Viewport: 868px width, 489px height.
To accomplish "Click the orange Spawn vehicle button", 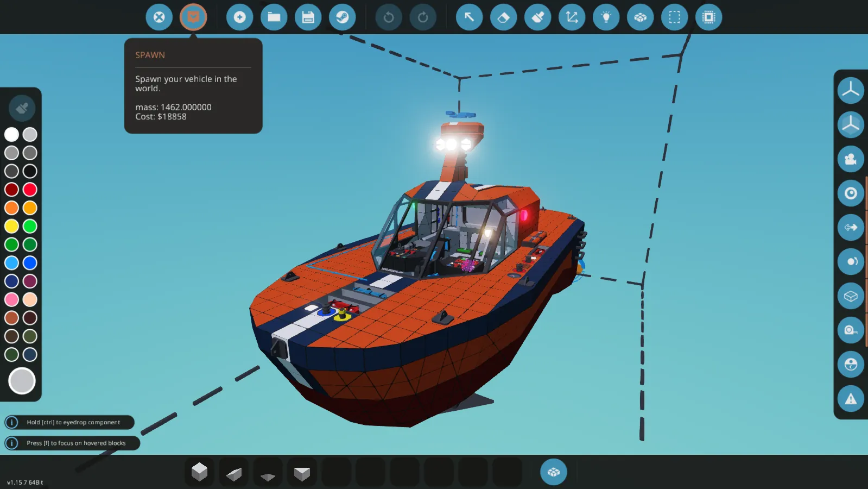I will (193, 17).
